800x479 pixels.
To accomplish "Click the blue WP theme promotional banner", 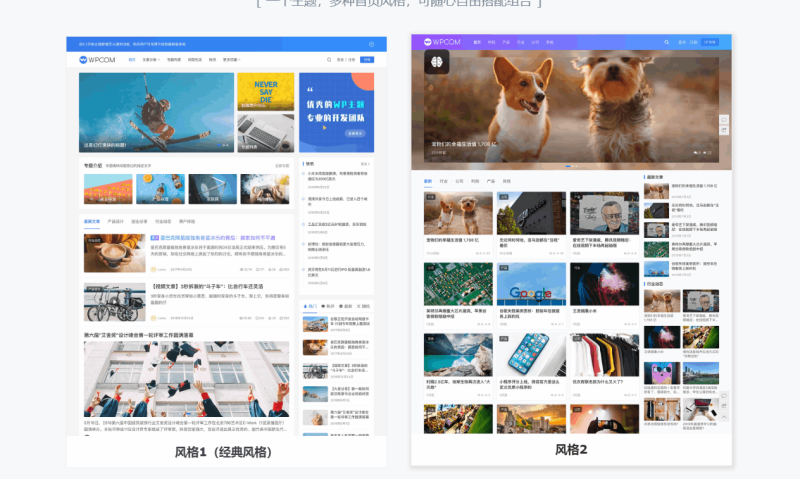I will coord(337,112).
